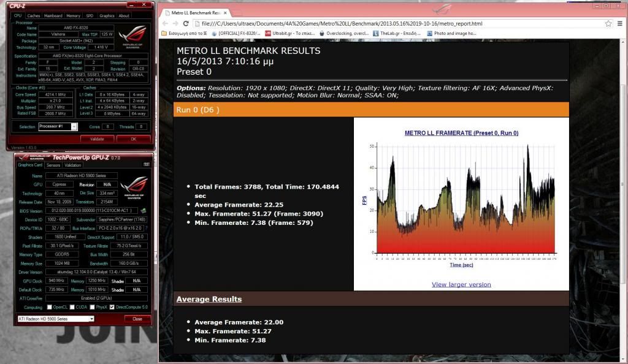Click the GPU-Z screenshot camera icon
628x364 pixels.
[x=147, y=164]
